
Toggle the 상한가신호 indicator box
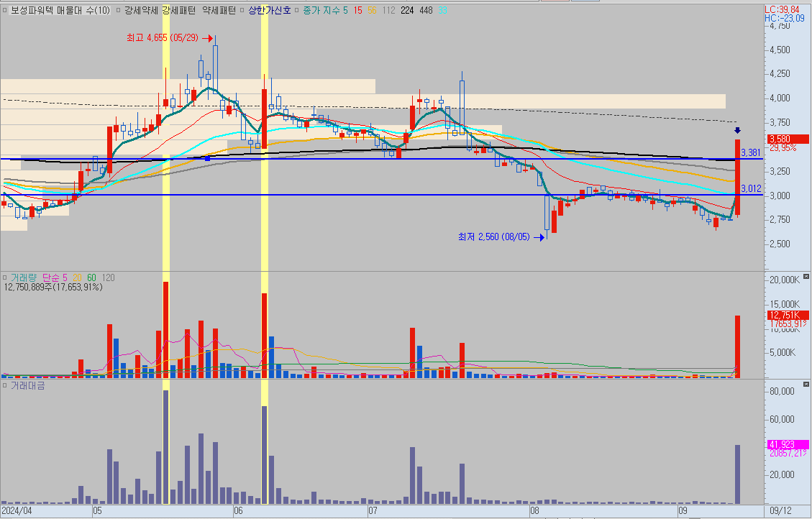[x=242, y=10]
